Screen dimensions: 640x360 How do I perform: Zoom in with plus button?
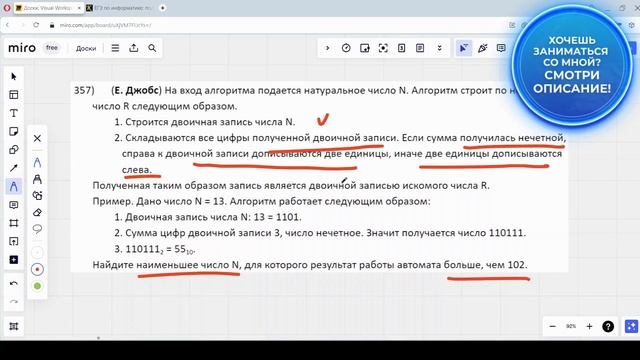pyautogui.click(x=589, y=326)
